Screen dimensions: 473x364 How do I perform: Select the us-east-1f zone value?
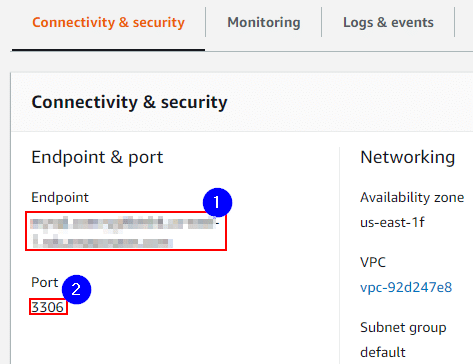pos(392,222)
